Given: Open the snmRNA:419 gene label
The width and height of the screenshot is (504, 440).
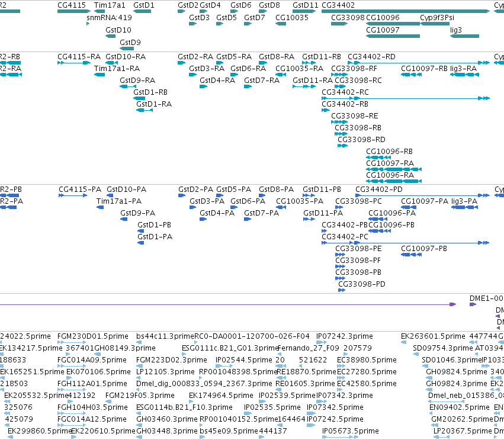Looking at the screenshot, I should tap(110, 18).
